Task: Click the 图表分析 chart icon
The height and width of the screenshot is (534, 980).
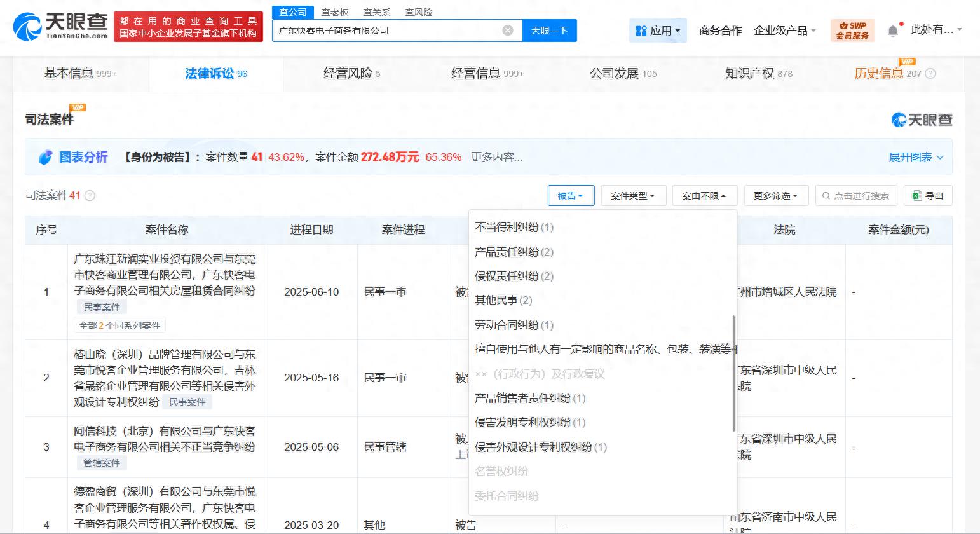Action: click(x=45, y=157)
